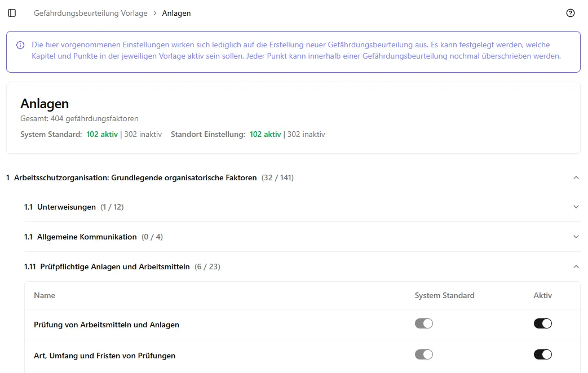588x373 pixels.
Task: Expand the Allgemeine Kommunikation chevron arrow
Action: [x=576, y=237]
